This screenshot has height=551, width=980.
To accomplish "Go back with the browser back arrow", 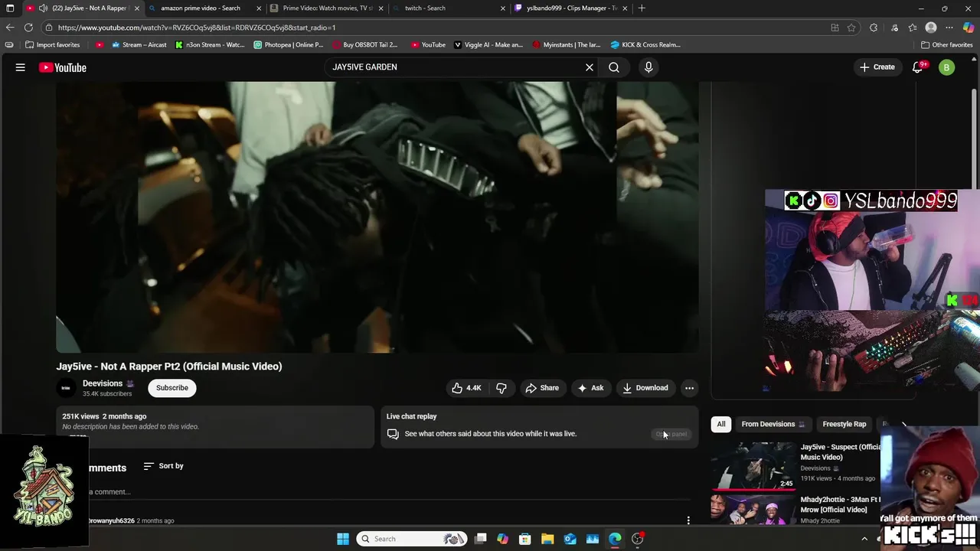I will coord(10,28).
